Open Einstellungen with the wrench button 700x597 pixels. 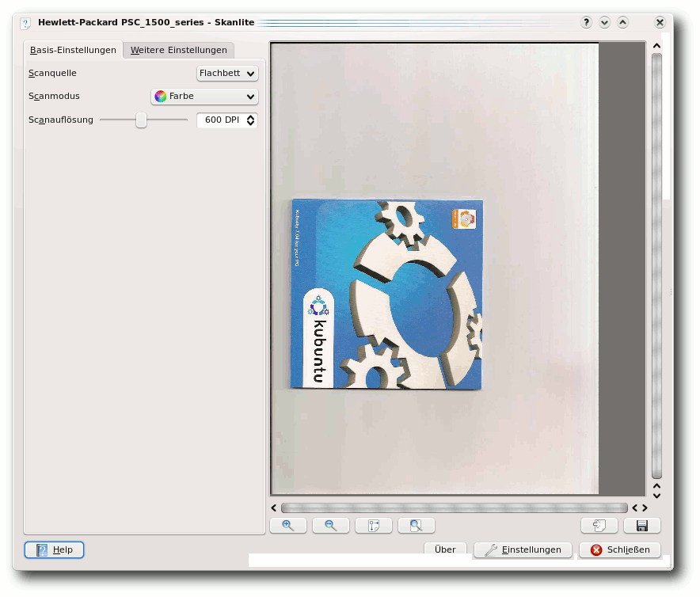pyautogui.click(x=523, y=549)
